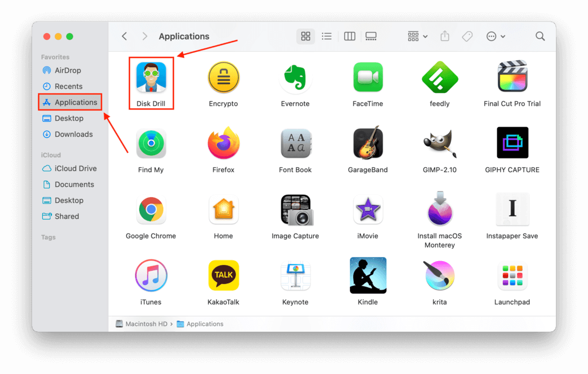The height and width of the screenshot is (374, 588).
Task: Switch to column view
Action: [349, 36]
